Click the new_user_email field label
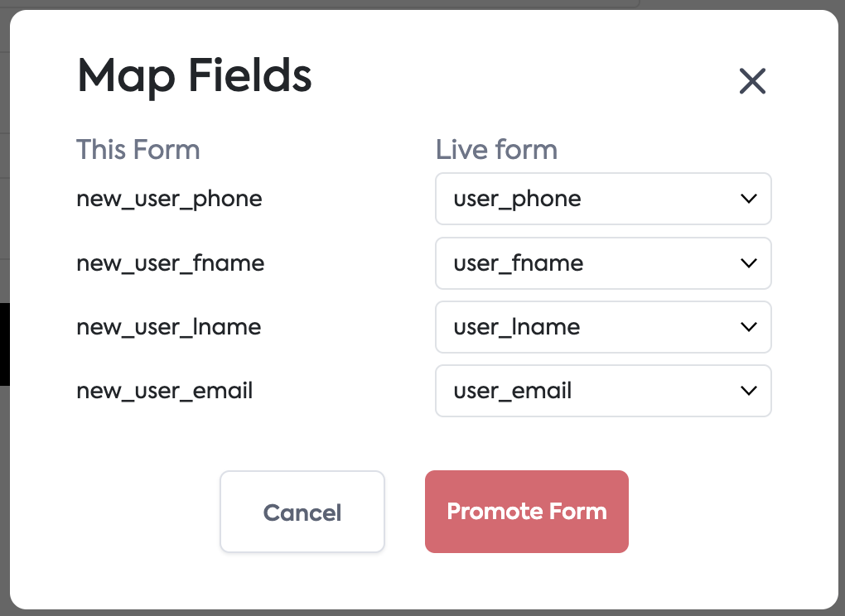 pos(165,391)
